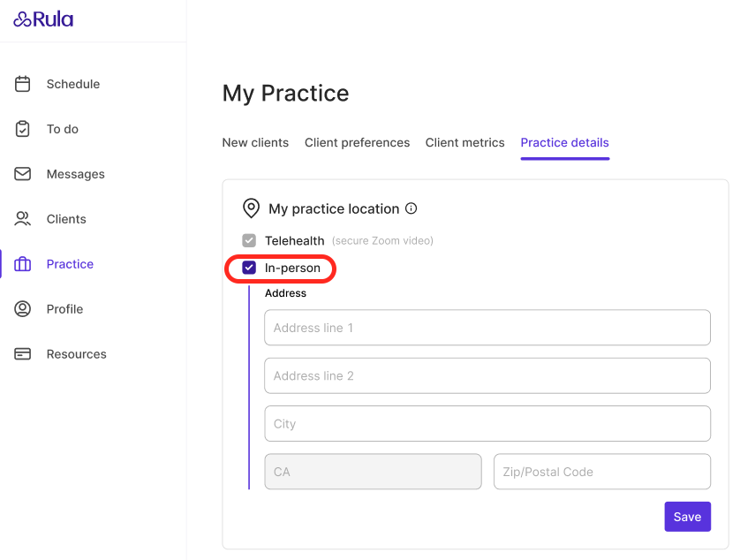Click the Address line 1 field
740x560 pixels.
pyautogui.click(x=487, y=328)
